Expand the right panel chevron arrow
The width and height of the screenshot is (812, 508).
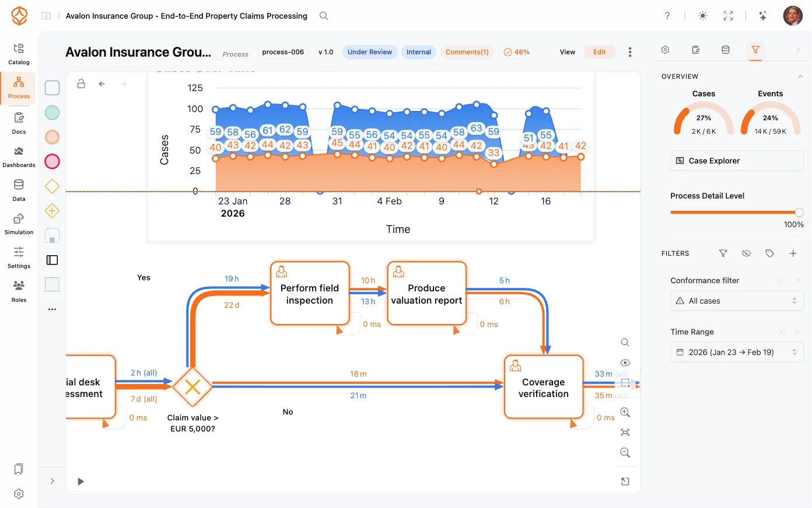tap(798, 50)
